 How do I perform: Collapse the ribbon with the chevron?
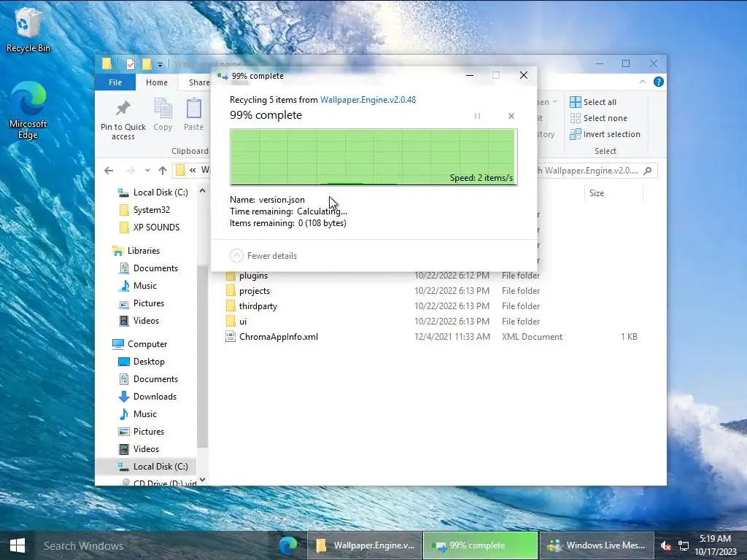pyautogui.click(x=642, y=82)
